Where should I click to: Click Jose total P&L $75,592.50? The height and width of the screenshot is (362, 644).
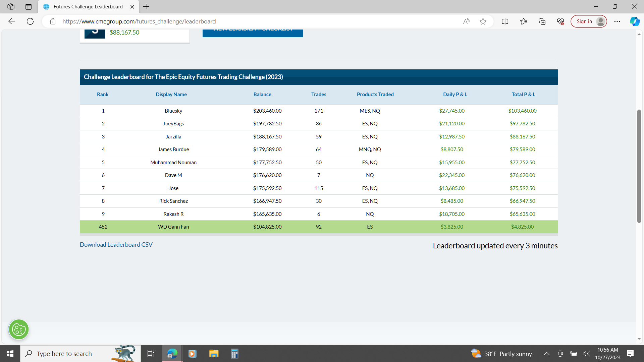[522, 188]
